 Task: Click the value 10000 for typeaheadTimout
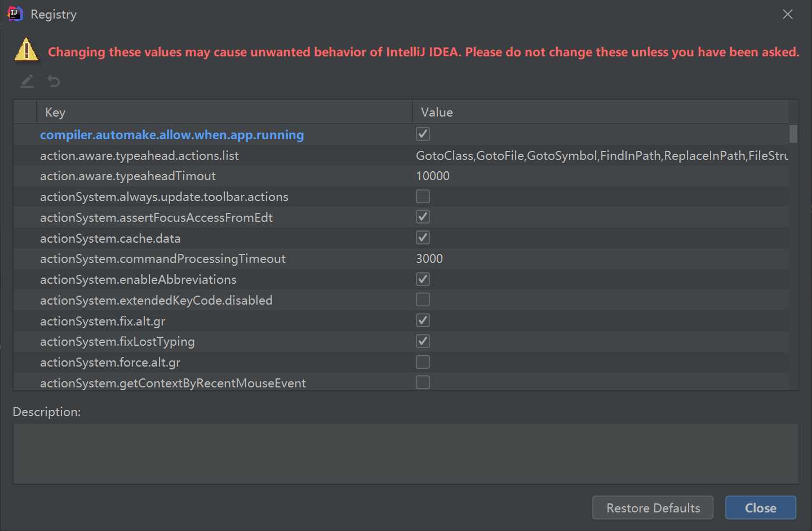click(x=433, y=176)
